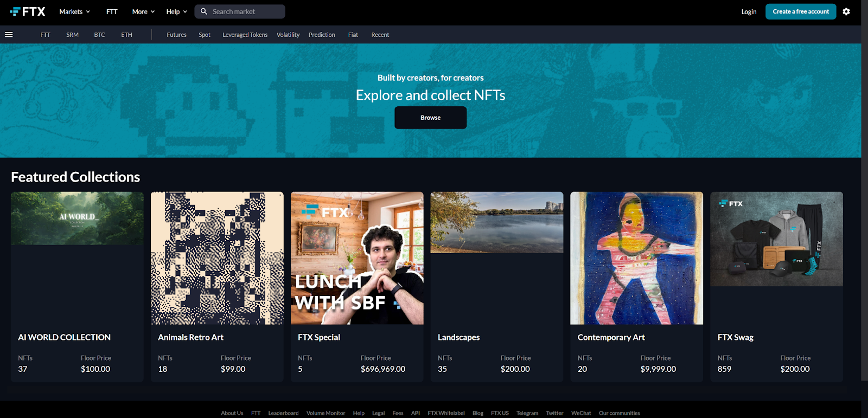
Task: Select FTT in the ticker bar
Action: (45, 35)
